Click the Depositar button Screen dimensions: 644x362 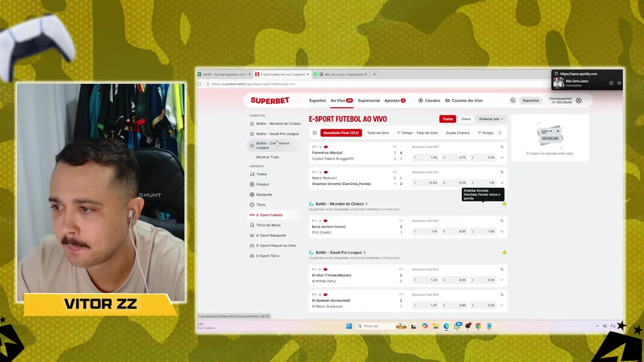[x=531, y=101]
